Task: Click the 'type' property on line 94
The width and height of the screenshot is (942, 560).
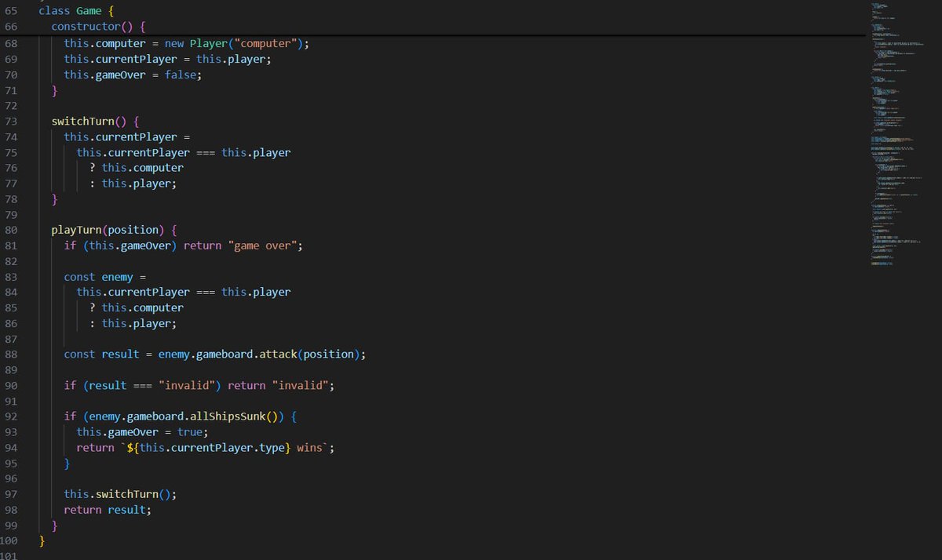Action: pyautogui.click(x=272, y=447)
